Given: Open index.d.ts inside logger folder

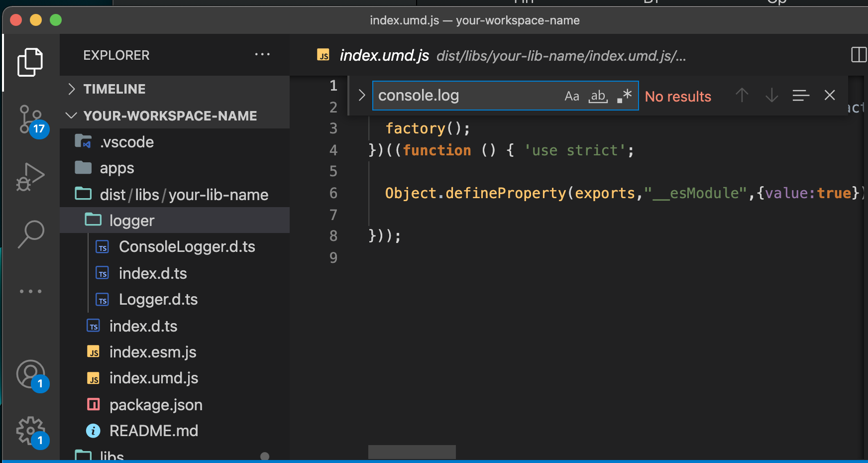Looking at the screenshot, I should coord(175,273).
